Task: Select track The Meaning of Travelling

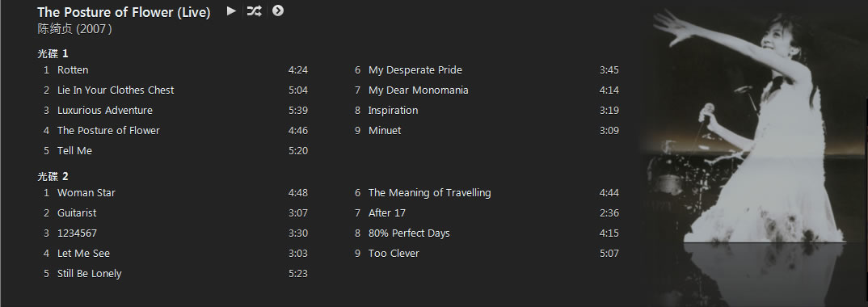Action: coord(486,193)
